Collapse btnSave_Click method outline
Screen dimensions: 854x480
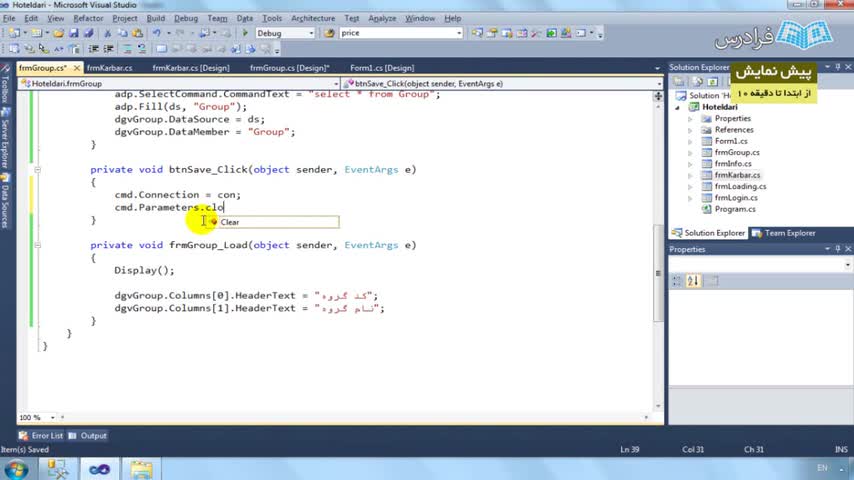38,170
